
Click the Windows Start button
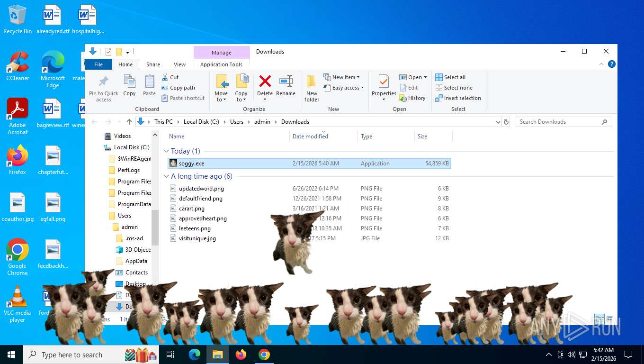point(11,355)
